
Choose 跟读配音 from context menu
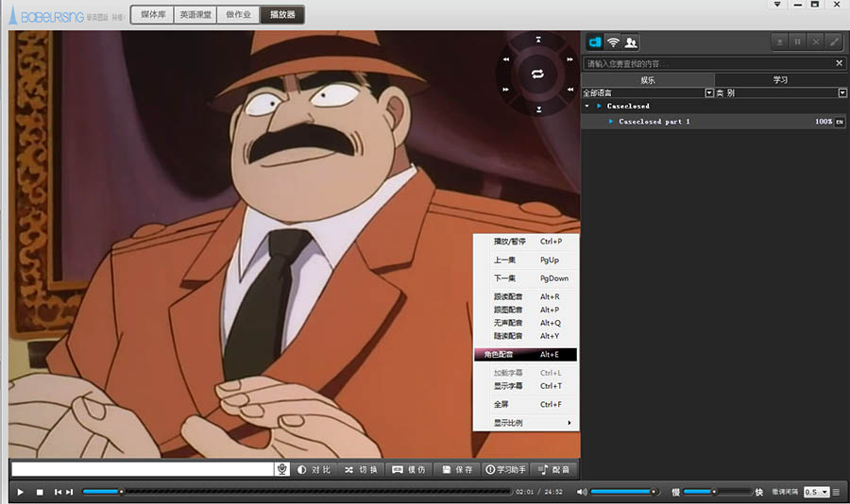click(x=526, y=297)
